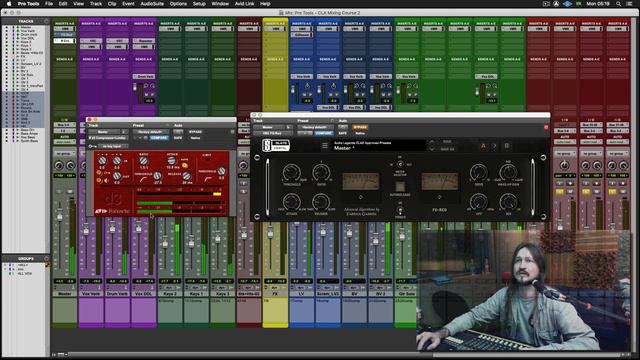Open Spotlight search in the menu bar
640x360 pixels.
(618, 4)
